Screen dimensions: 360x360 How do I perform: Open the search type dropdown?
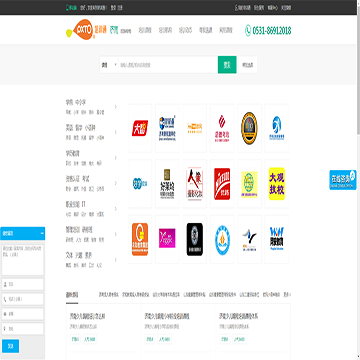[109, 65]
